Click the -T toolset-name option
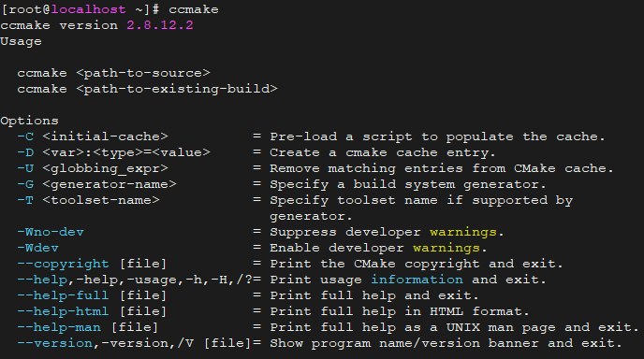 point(88,200)
